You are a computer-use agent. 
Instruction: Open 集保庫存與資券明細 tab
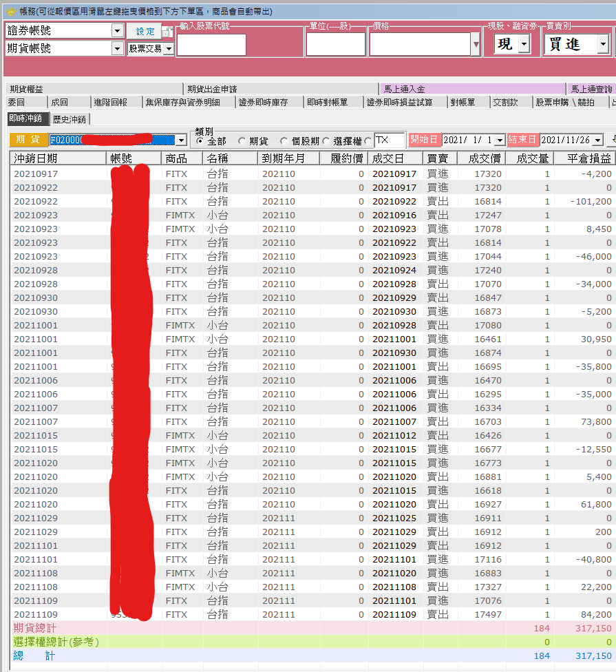[x=189, y=102]
